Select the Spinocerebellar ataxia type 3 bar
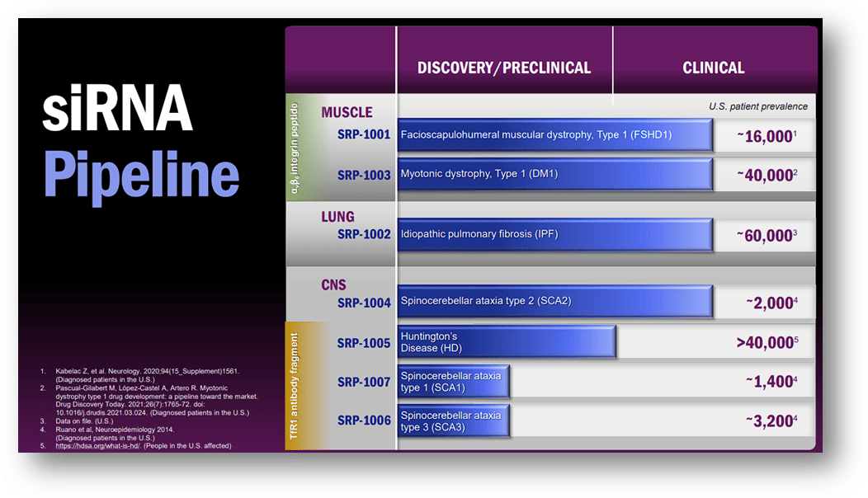The image size is (868, 498). (x=452, y=420)
